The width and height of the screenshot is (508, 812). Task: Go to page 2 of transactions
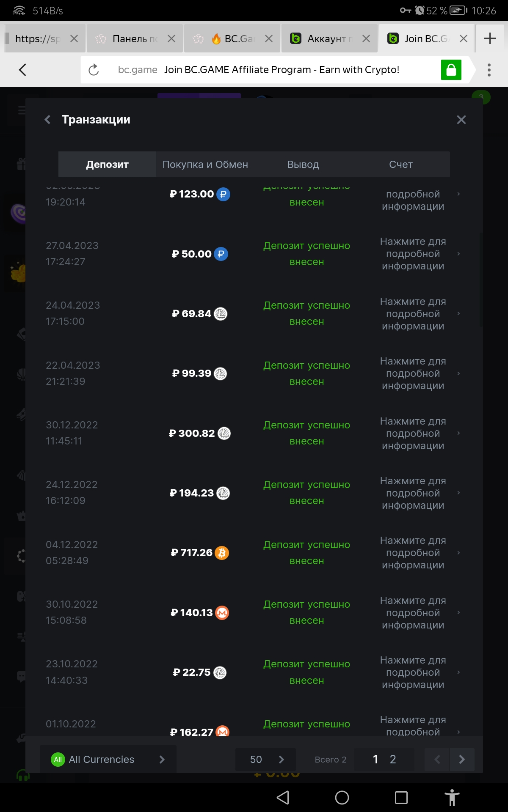[x=393, y=760]
